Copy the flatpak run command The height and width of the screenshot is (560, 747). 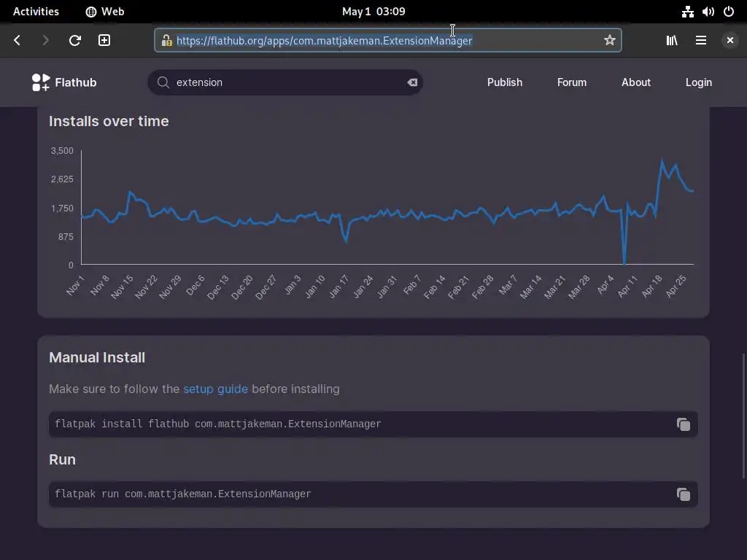click(683, 494)
